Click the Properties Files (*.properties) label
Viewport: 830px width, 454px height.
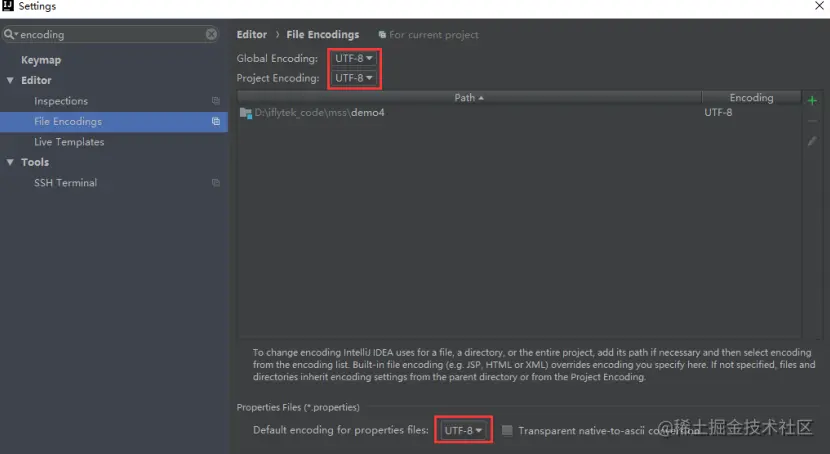(298, 407)
